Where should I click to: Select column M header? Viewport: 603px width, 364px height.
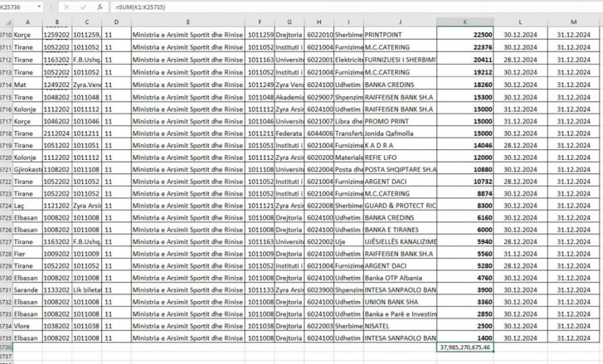coord(574,22)
